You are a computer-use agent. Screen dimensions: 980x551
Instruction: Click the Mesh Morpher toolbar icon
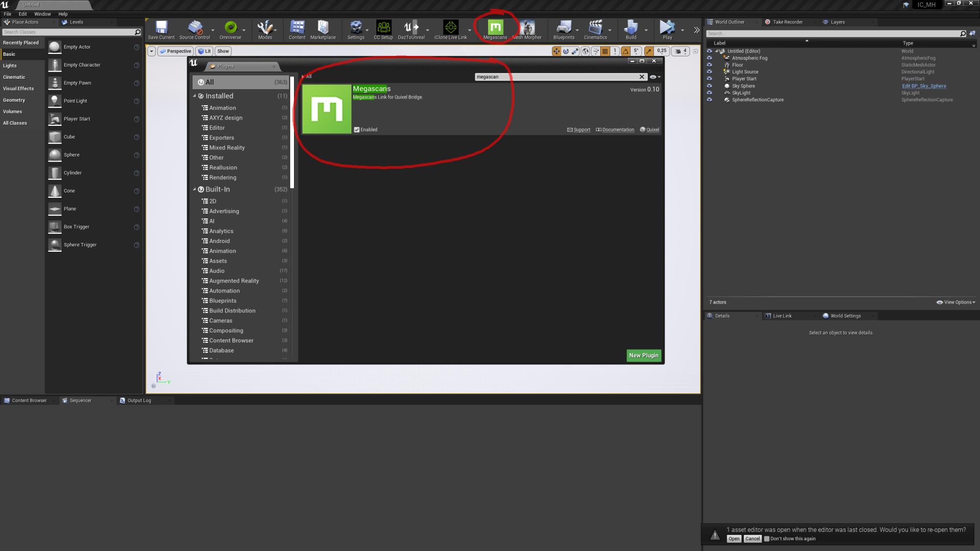point(527,30)
